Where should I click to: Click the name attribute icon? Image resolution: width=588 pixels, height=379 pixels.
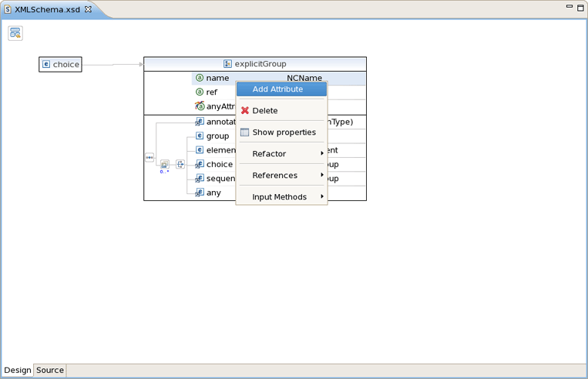(x=200, y=78)
